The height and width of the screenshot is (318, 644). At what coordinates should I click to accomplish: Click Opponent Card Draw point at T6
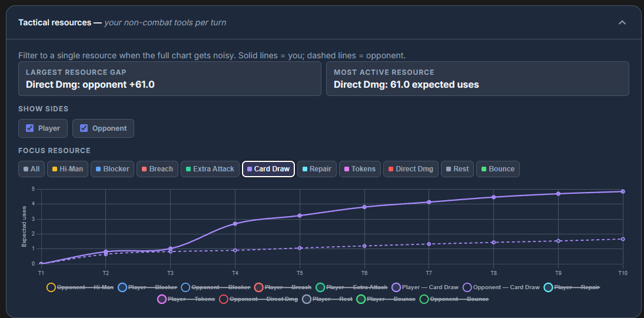click(x=364, y=246)
